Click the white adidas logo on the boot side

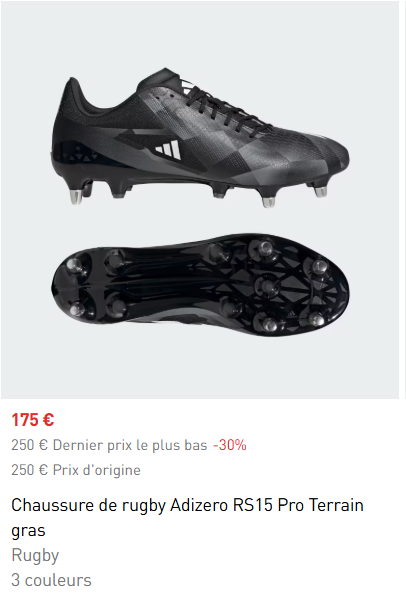[169, 149]
